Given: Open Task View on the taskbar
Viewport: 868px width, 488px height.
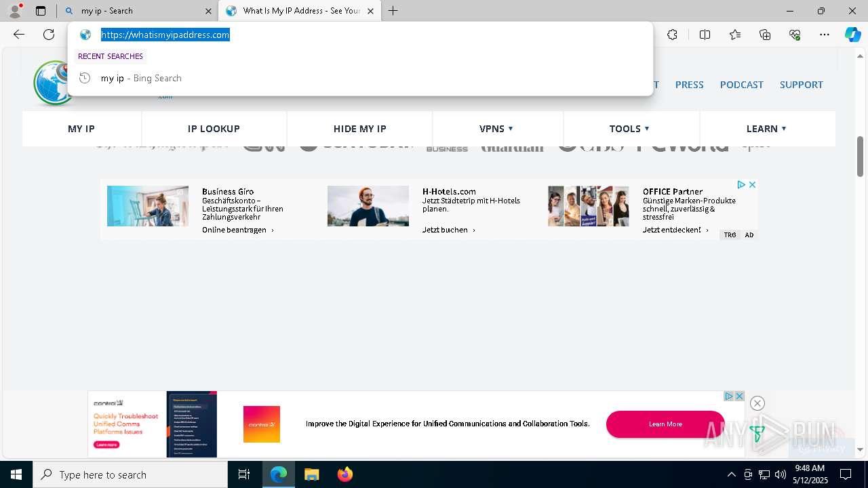Looking at the screenshot, I should 244,474.
